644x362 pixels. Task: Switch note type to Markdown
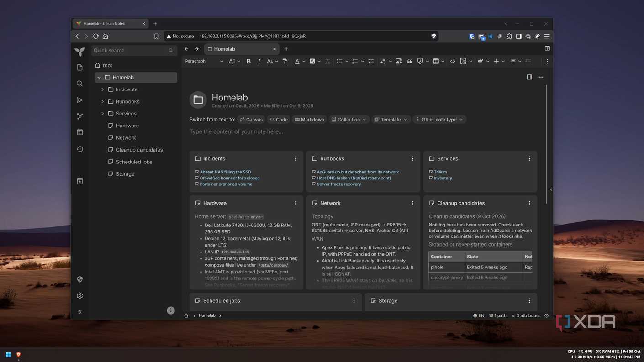[309, 120]
